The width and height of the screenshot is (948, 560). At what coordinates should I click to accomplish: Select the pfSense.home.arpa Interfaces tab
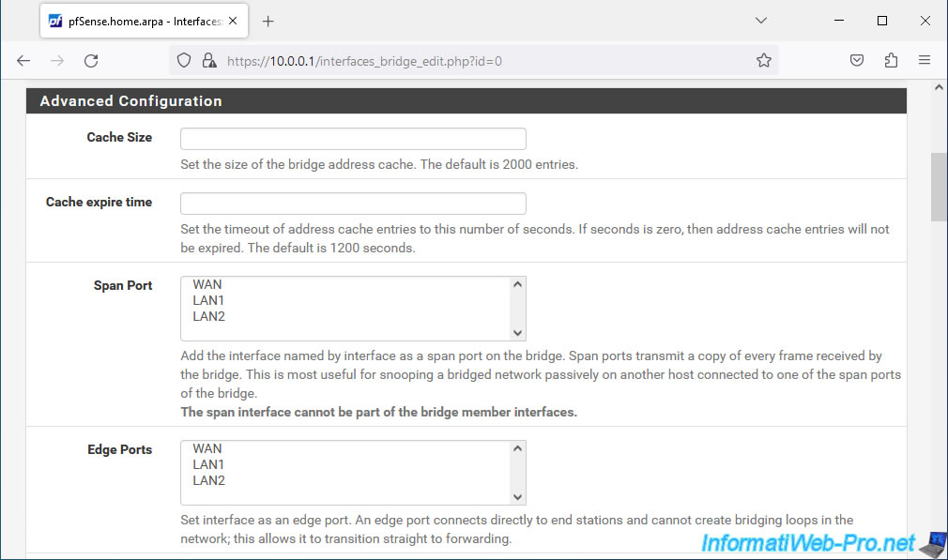(144, 22)
